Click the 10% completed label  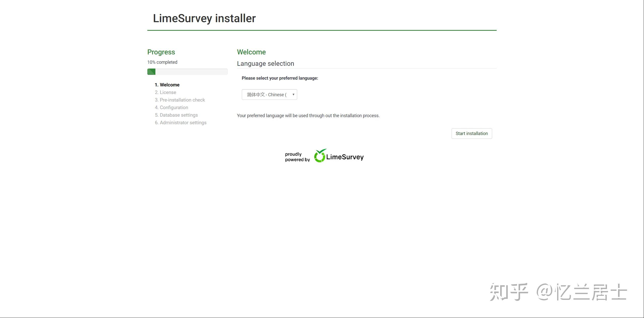[x=162, y=62]
